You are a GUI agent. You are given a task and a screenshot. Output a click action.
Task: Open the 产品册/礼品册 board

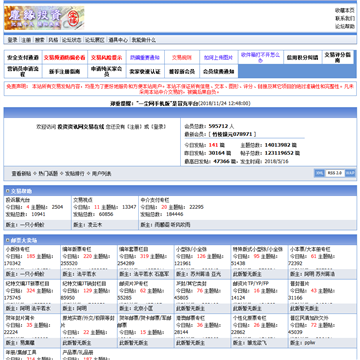[78, 352]
